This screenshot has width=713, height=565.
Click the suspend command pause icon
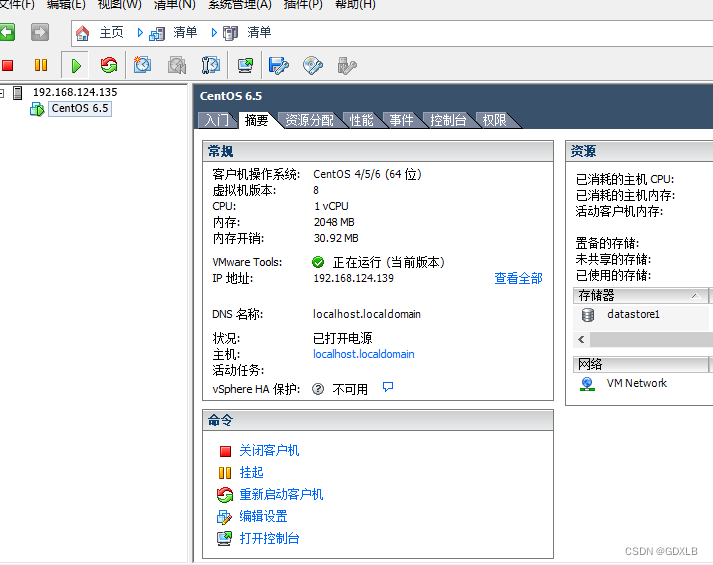225,473
